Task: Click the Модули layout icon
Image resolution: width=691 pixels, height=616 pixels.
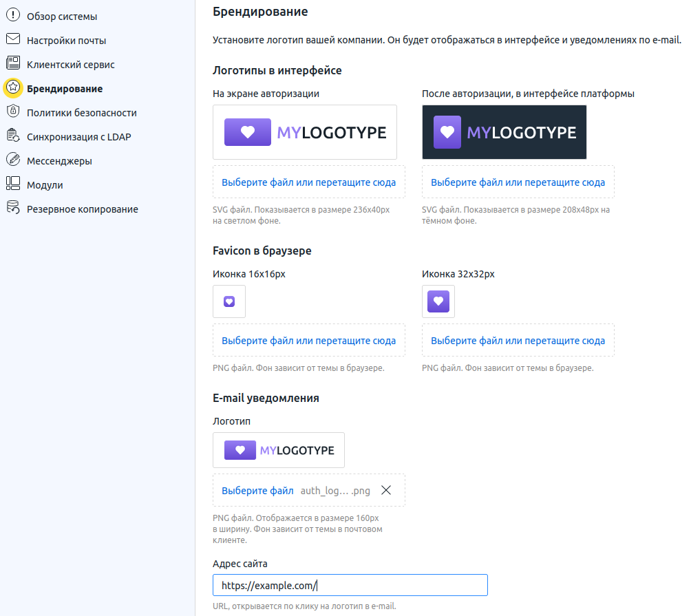Action: (x=13, y=183)
